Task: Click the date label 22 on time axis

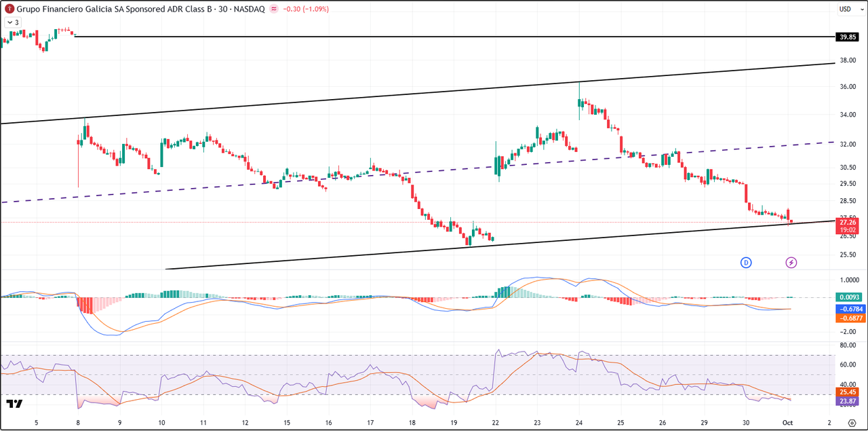Action: point(495,421)
